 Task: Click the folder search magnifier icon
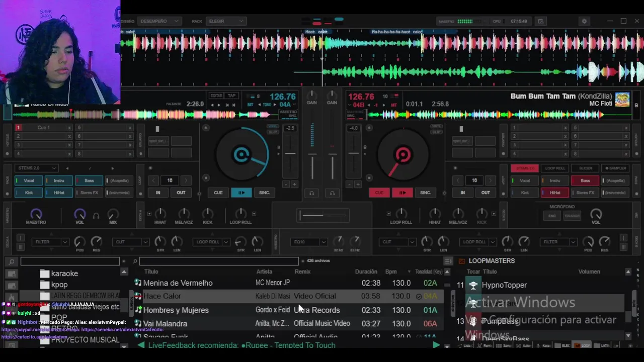coord(12,261)
